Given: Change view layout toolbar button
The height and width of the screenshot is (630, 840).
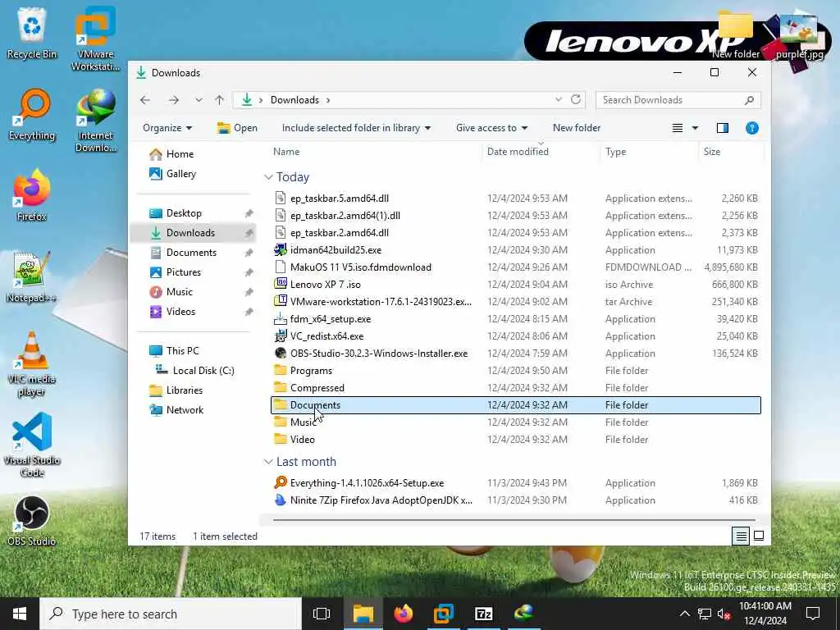Looking at the screenshot, I should (678, 128).
